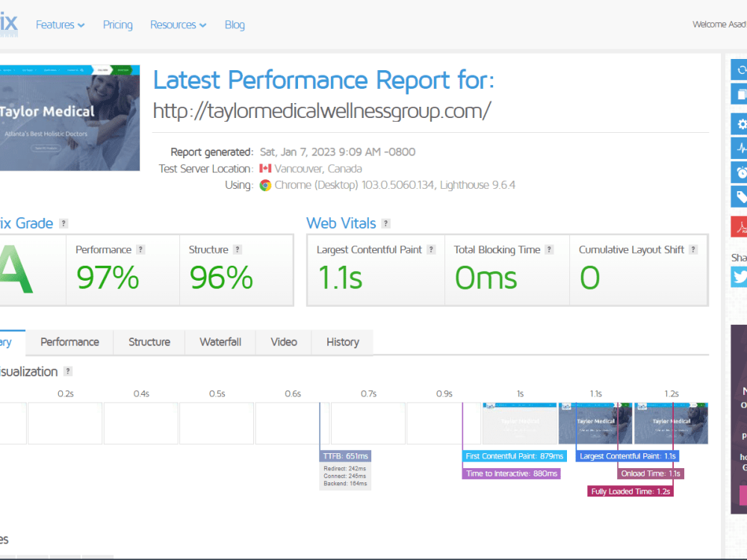
Task: Open the Features dropdown menu
Action: [x=60, y=25]
